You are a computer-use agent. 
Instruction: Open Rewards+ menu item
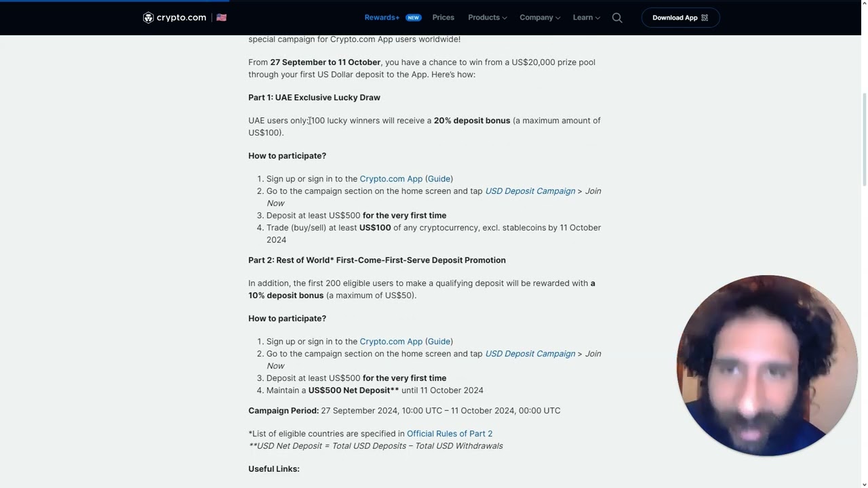pos(382,18)
